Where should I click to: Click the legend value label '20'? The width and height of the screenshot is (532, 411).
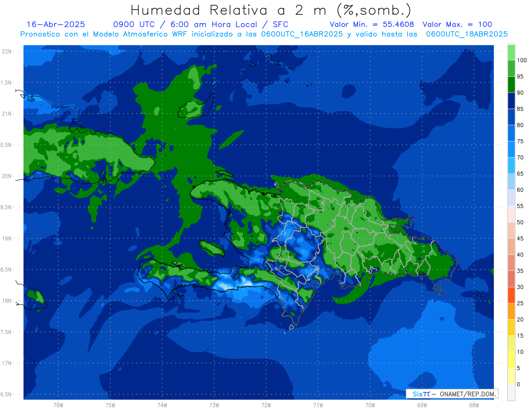tap(520, 319)
